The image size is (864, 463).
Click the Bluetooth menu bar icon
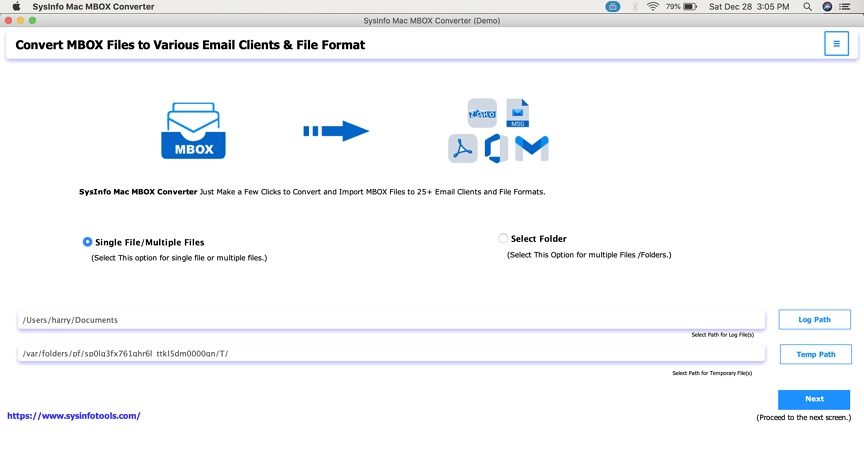[635, 7]
